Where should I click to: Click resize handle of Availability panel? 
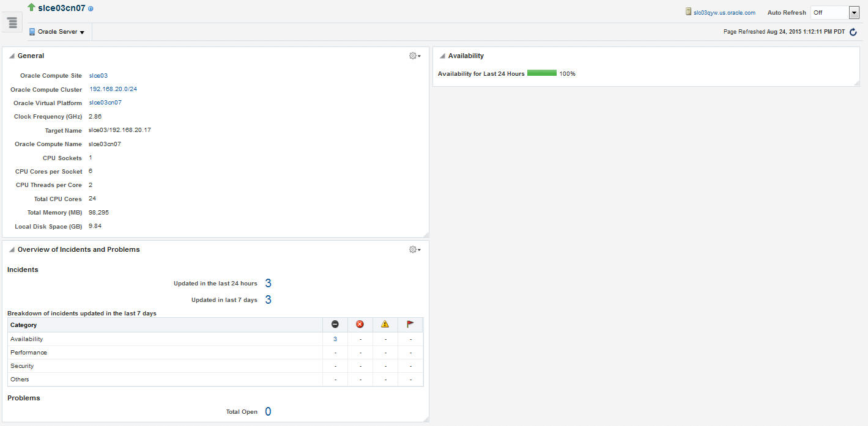click(x=857, y=83)
